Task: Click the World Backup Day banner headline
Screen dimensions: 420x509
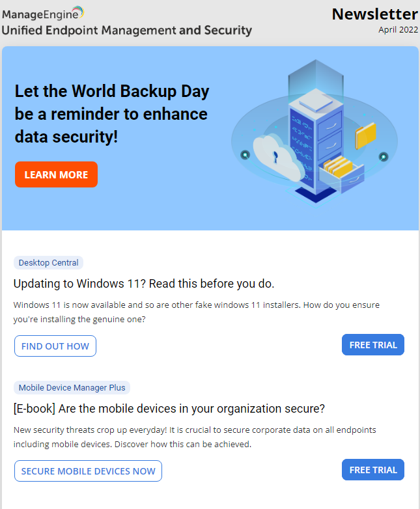Action: (112, 114)
